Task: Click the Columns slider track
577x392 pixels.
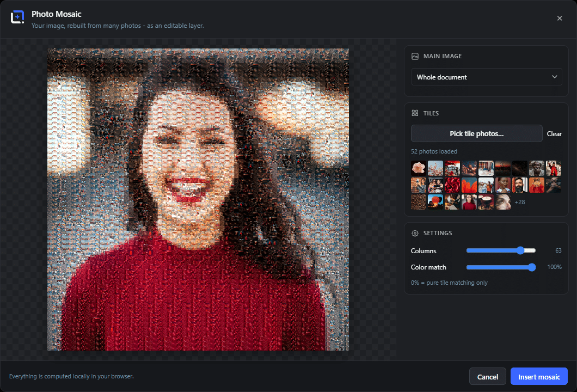Action: click(501, 250)
